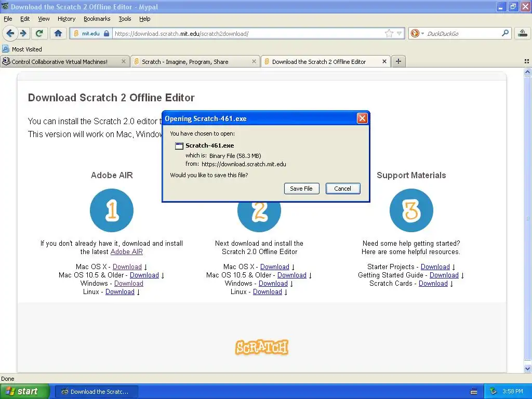Download the Starter Projects
This screenshot has width=532, height=399.
pos(435,267)
